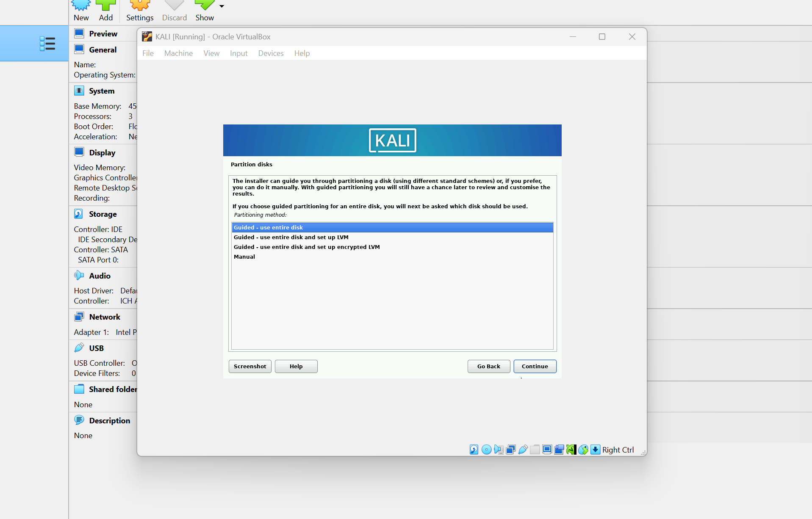Viewport: 812px width, 519px height.
Task: Click the recording status bar icon
Action: 559,450
